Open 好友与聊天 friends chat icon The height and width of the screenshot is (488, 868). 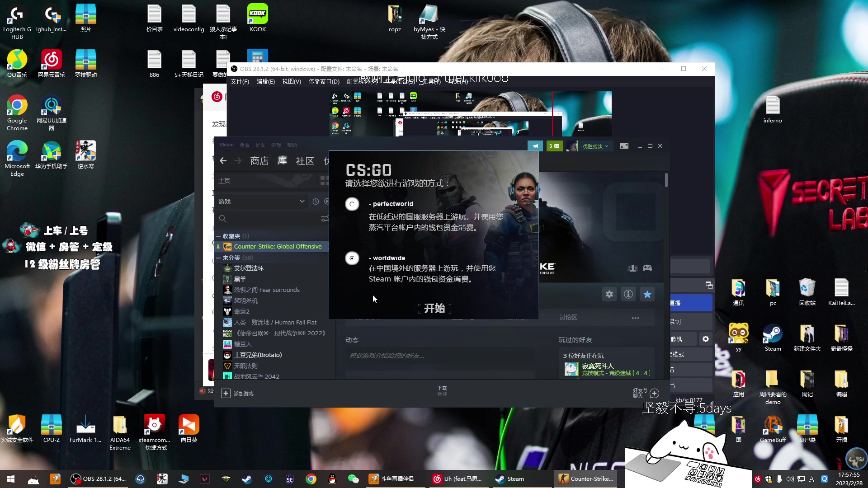654,393
